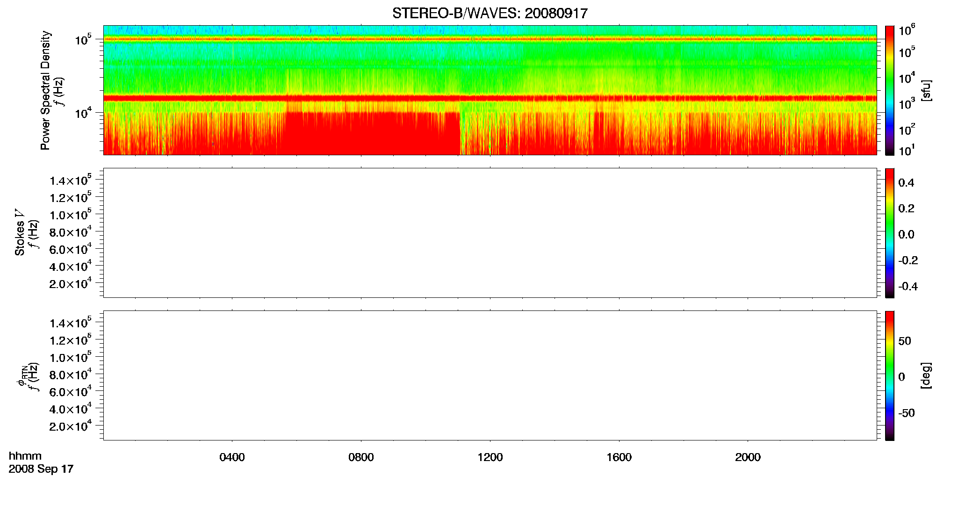Click the 2000 time tick label
Screen dimensions: 980x505
point(748,457)
